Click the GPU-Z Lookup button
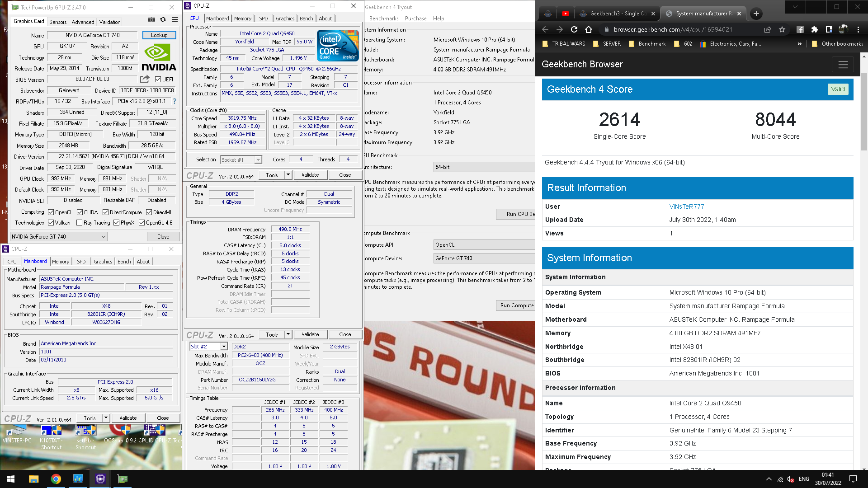The width and height of the screenshot is (868, 488). pos(159,35)
